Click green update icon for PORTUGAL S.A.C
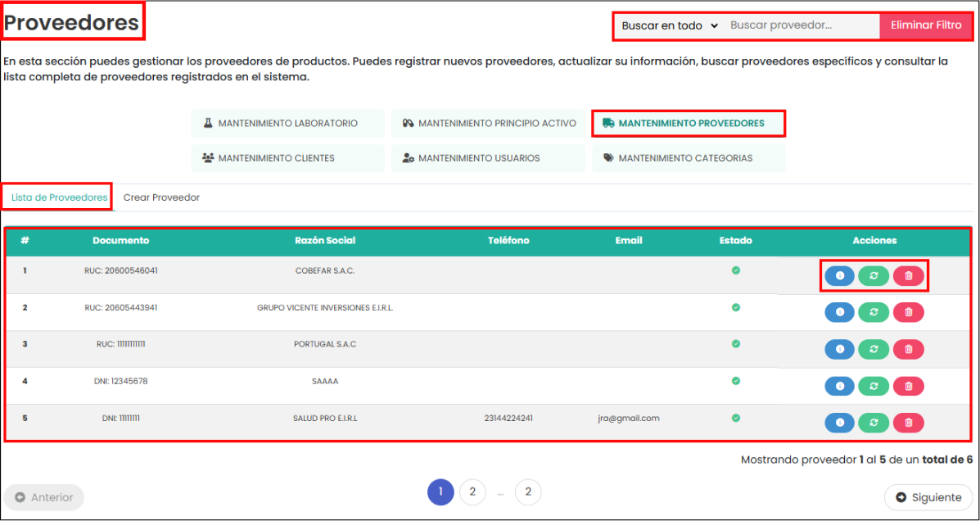 coord(874,349)
